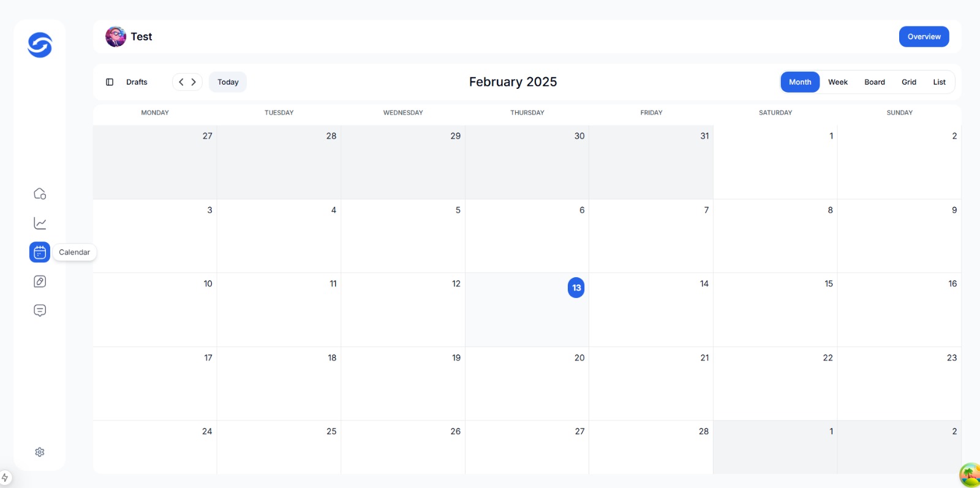Select Saturday February 1 cell

tap(775, 162)
